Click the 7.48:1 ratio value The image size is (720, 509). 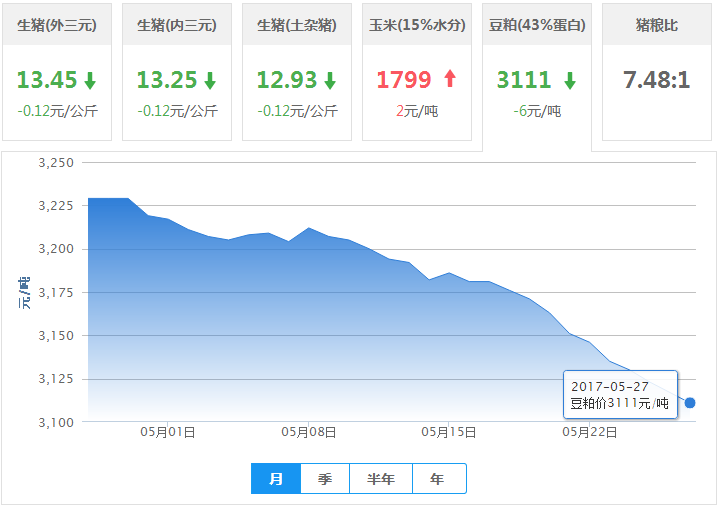coord(657,80)
